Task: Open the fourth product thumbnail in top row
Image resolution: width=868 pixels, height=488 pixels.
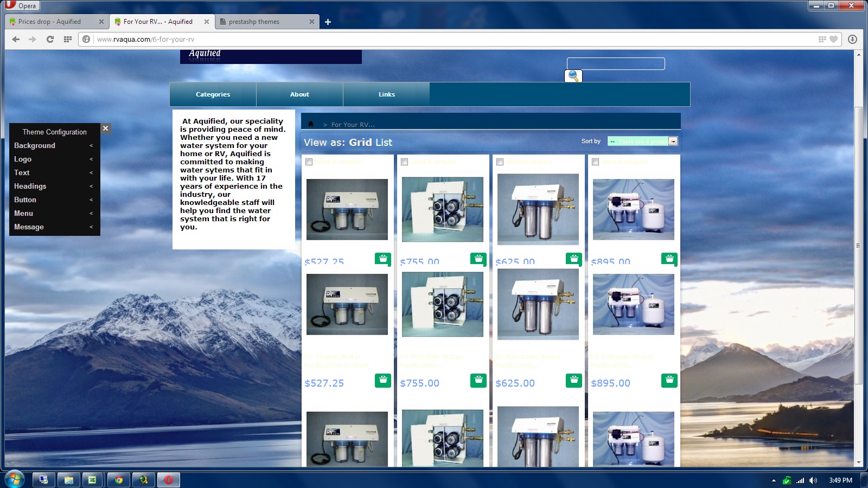Action: [634, 209]
